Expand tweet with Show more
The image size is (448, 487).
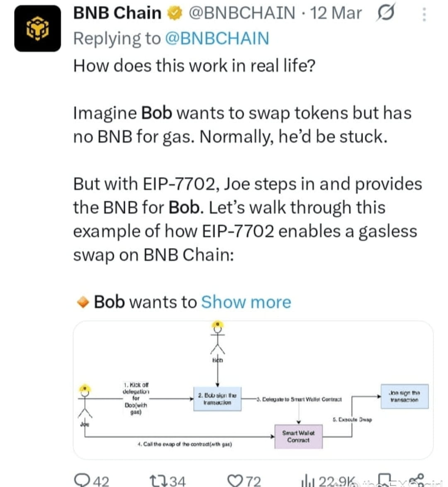246,302
